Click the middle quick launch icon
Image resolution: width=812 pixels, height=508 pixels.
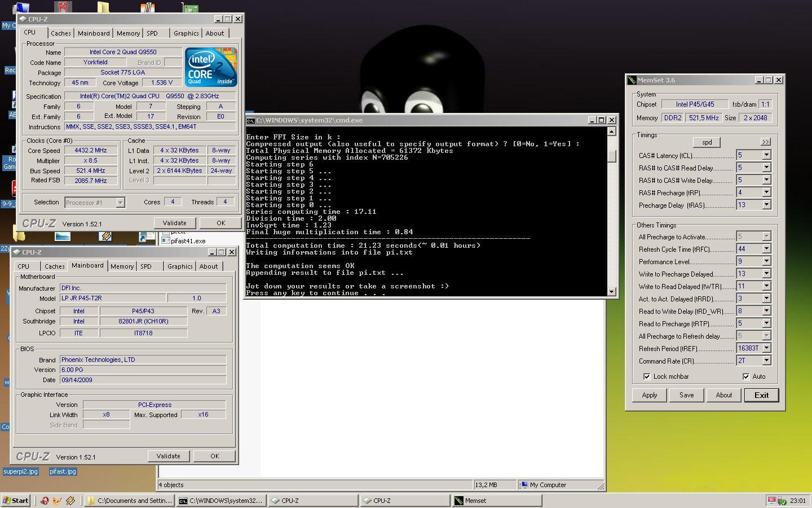[x=58, y=501]
